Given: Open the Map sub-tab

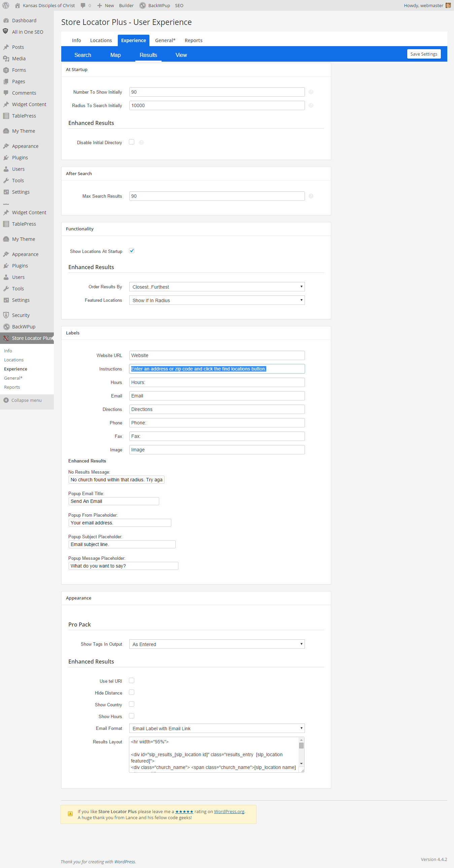Looking at the screenshot, I should [115, 55].
